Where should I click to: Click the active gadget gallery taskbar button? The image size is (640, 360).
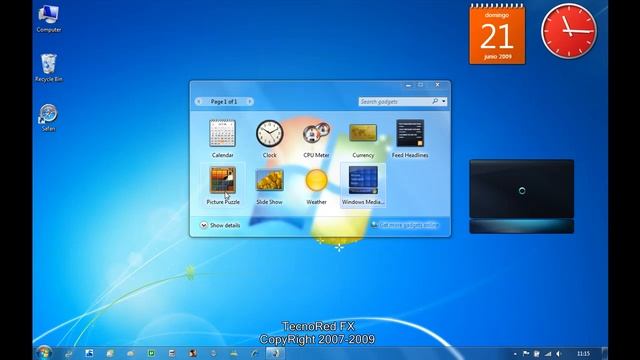point(275,353)
